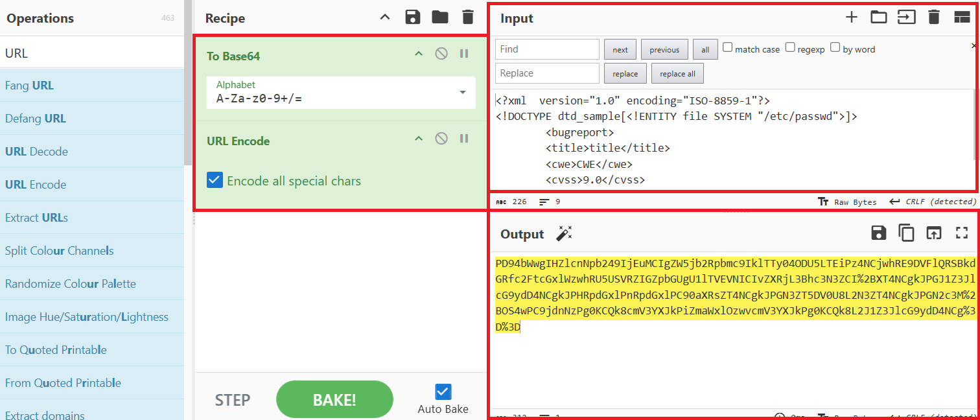This screenshot has width=980, height=420.
Task: Reset the input pane layout
Action: coord(961,17)
